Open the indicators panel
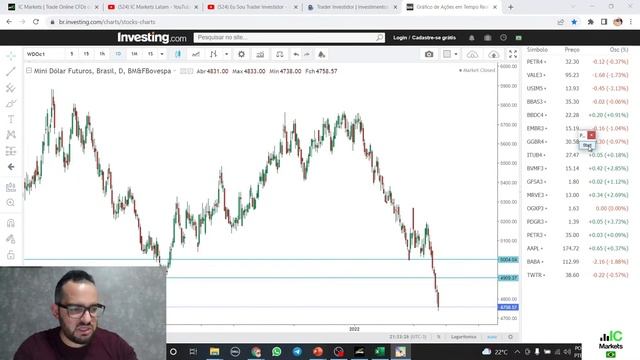This screenshot has height=360, width=640. coord(260,54)
